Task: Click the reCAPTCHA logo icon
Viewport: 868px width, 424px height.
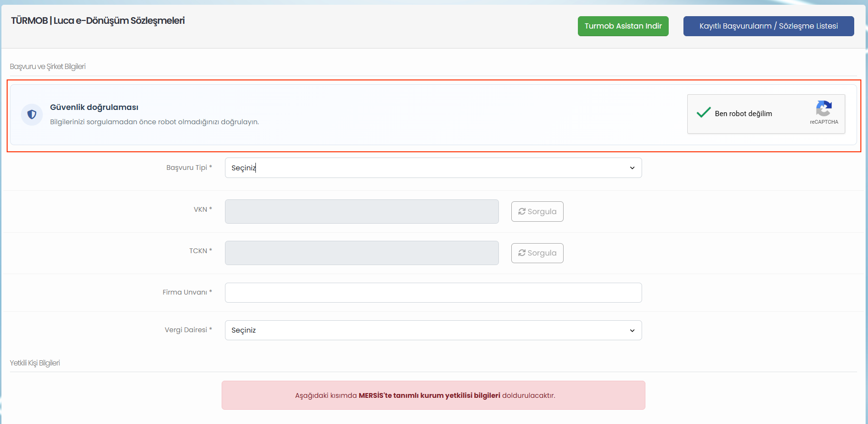Action: (824, 108)
